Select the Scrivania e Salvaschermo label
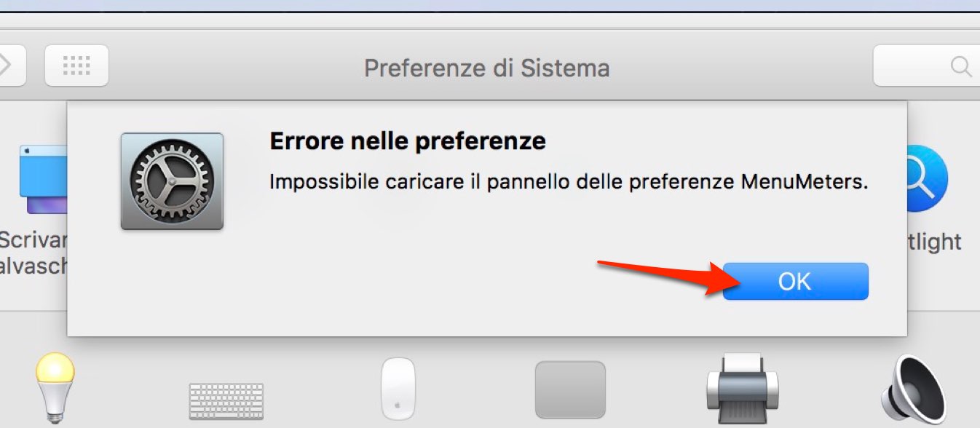Screen dimensions: 980x428 (33, 253)
